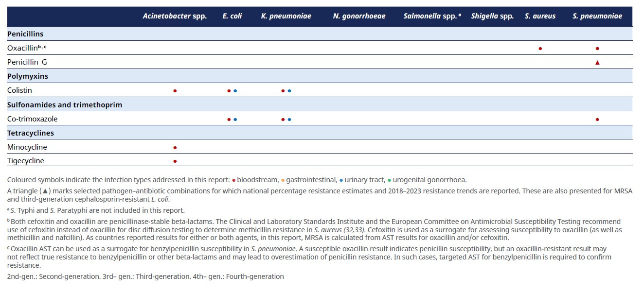Click the Tetracyclines category row heading

[x=31, y=133]
